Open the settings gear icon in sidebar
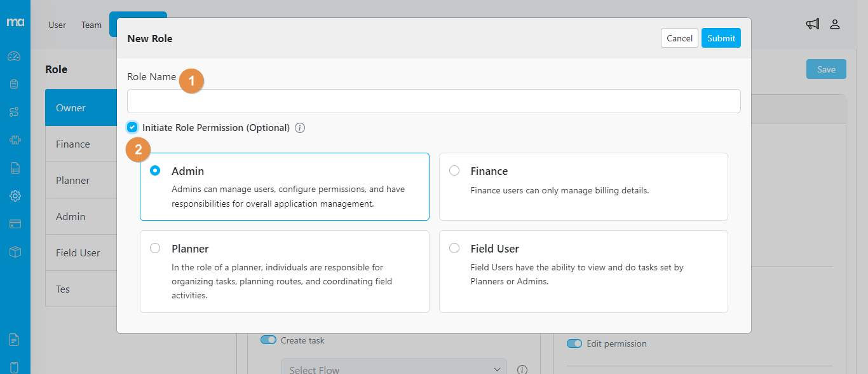 [x=15, y=196]
